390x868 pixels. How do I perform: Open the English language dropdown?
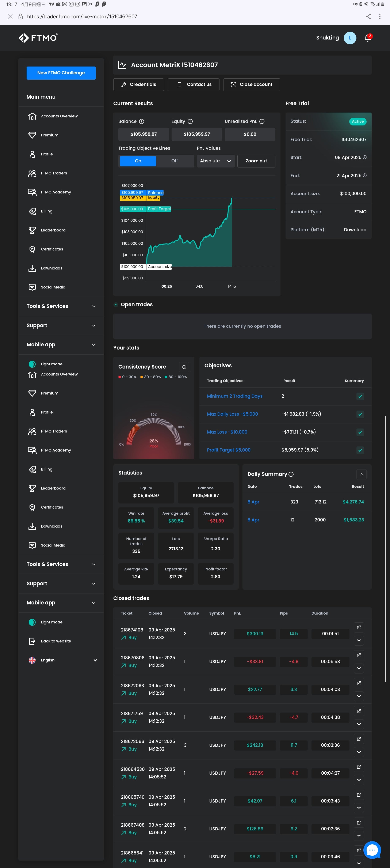coord(63,660)
